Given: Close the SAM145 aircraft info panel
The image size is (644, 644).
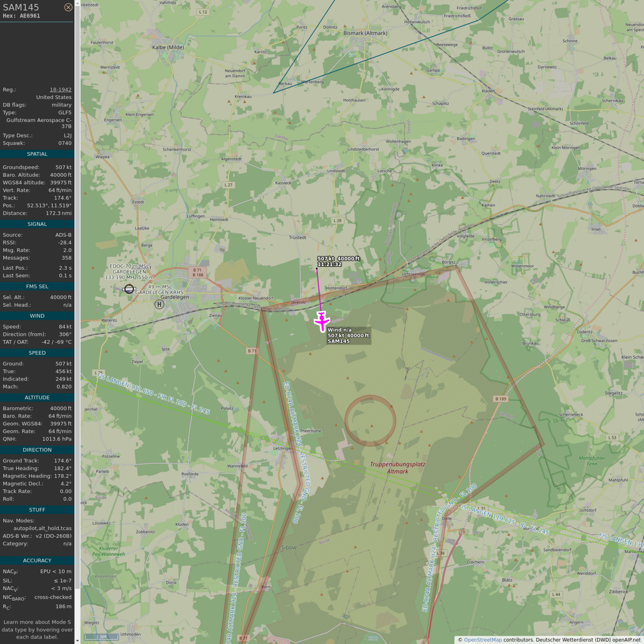Looking at the screenshot, I should point(68,7).
